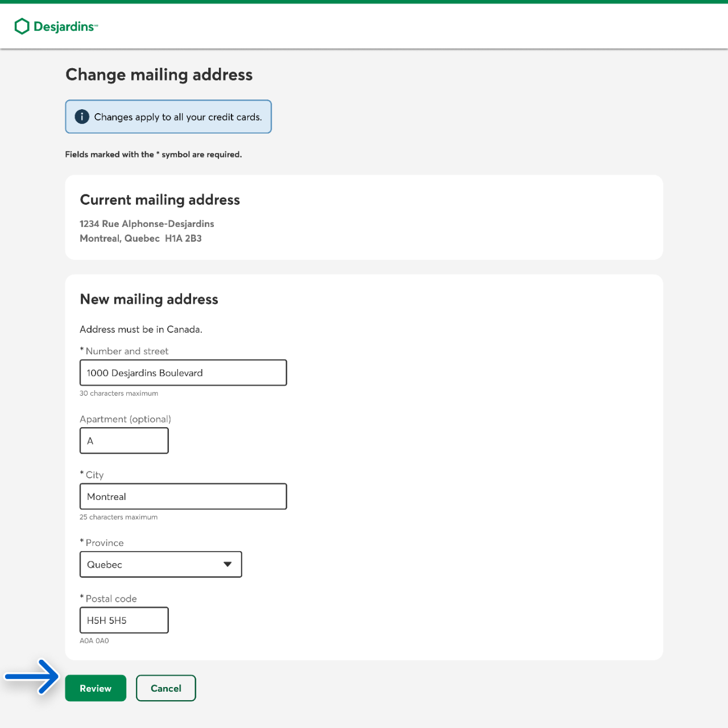The height and width of the screenshot is (728, 728).
Task: Click the Province field label
Action: point(104,543)
